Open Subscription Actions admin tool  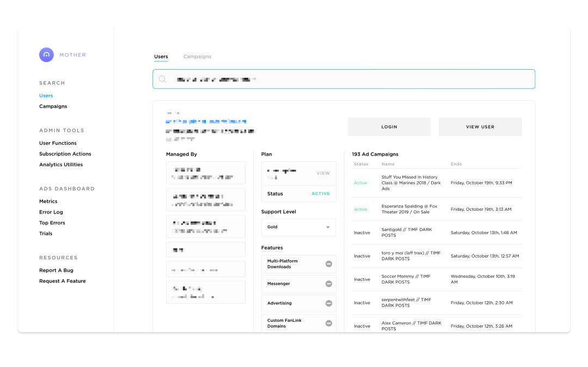coord(65,154)
